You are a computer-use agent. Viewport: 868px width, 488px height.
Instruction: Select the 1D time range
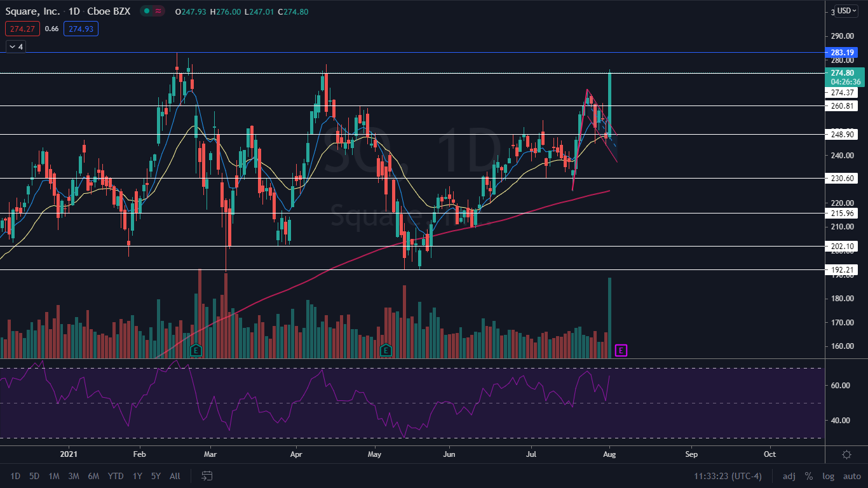point(15,476)
